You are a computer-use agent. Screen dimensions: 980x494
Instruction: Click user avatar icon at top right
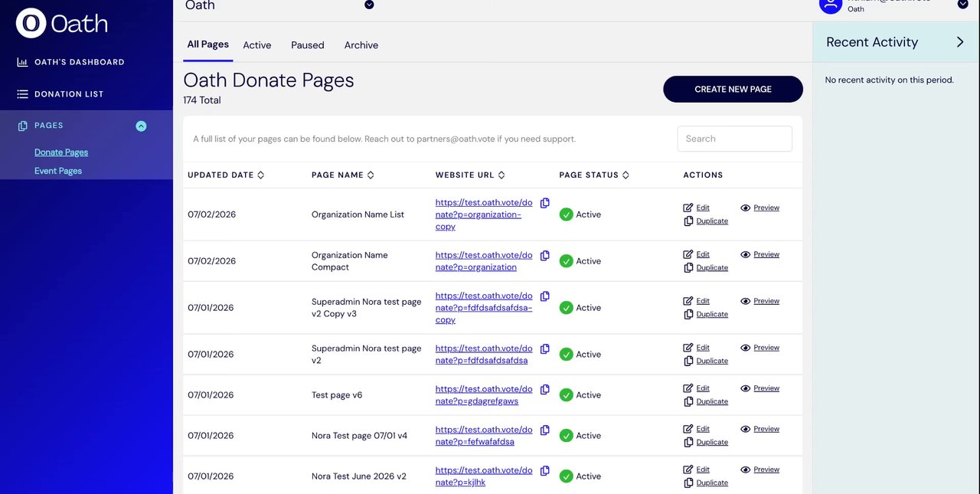(831, 5)
